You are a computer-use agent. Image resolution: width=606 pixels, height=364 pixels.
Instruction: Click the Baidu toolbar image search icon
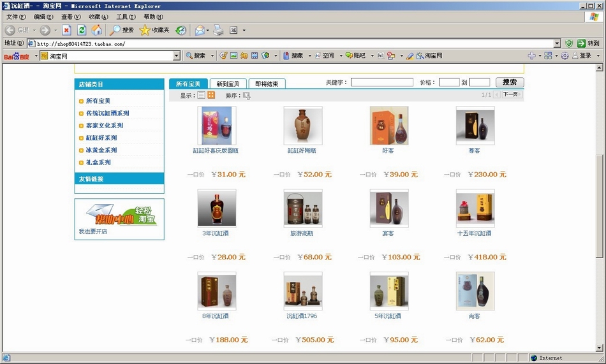[234, 55]
